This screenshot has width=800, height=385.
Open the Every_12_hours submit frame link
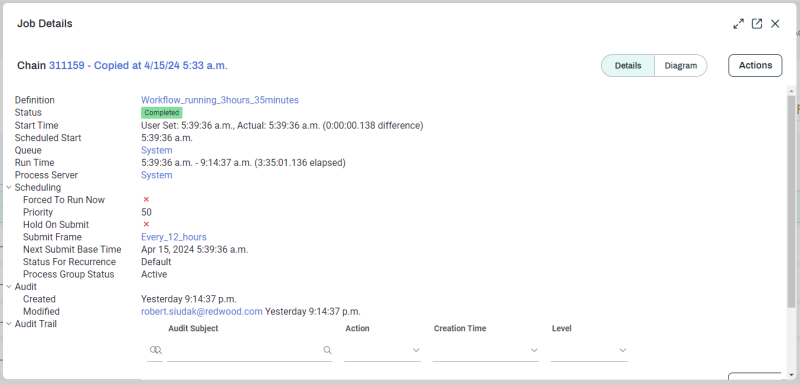pos(174,237)
